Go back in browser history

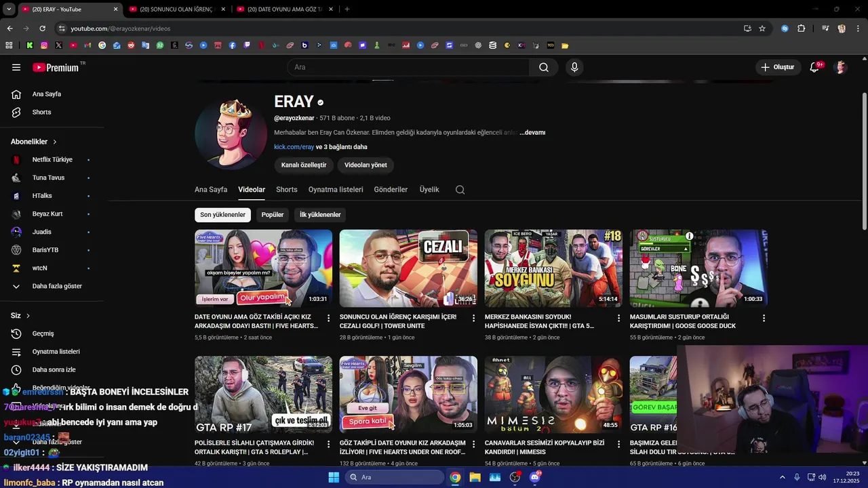click(9, 28)
